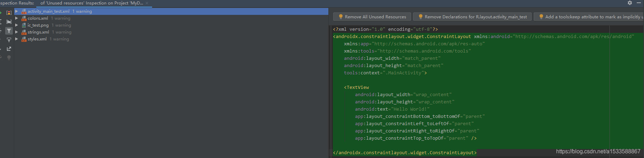Expand ic_test.png node arrow
The height and width of the screenshot is (158, 644).
click(16, 25)
